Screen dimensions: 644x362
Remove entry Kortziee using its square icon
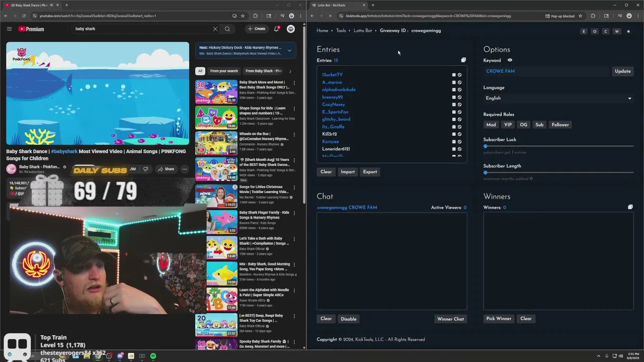(x=454, y=142)
